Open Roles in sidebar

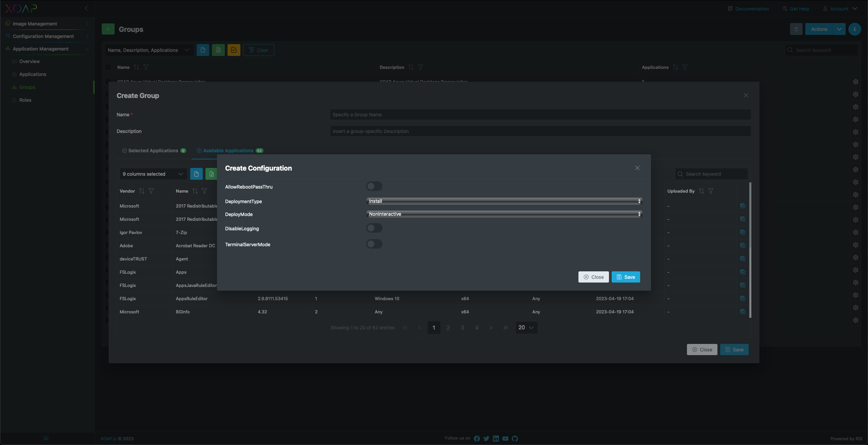[x=25, y=100]
